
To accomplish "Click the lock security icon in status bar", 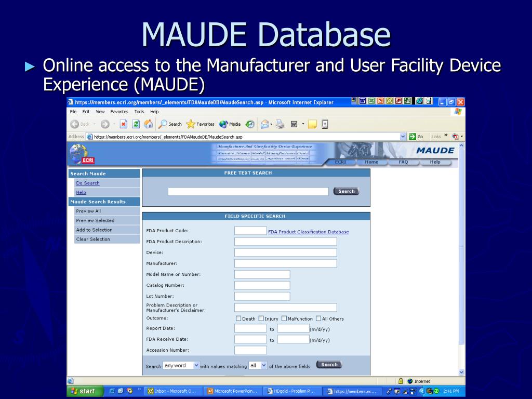I will (x=401, y=381).
